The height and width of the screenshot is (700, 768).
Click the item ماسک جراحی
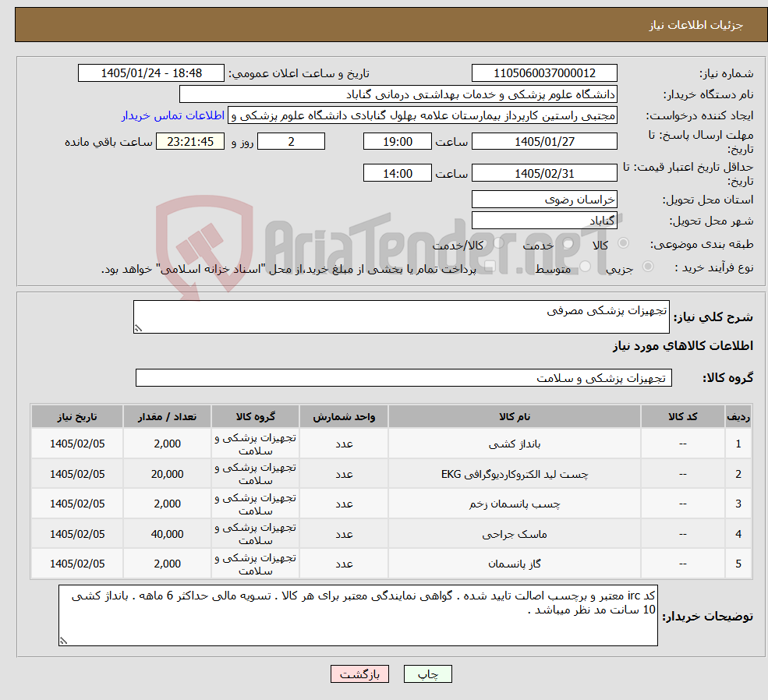(x=515, y=534)
